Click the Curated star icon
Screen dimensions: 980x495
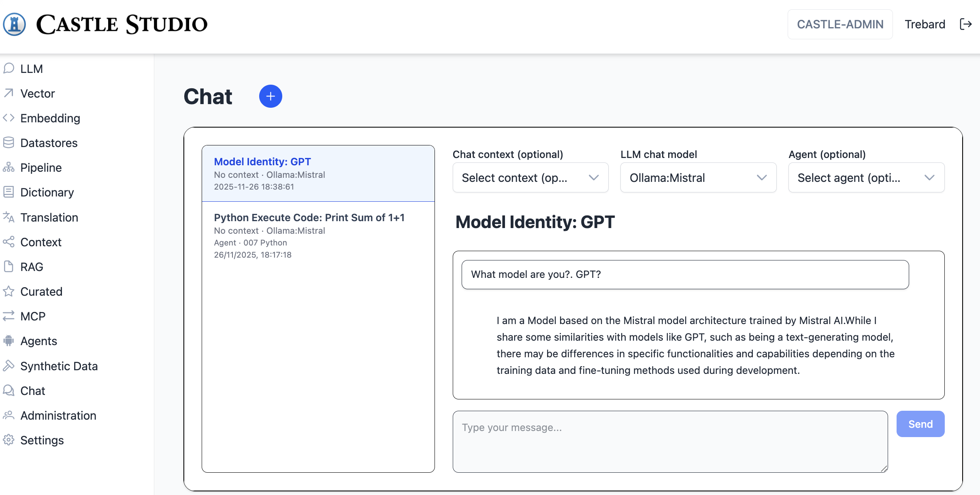[9, 291]
